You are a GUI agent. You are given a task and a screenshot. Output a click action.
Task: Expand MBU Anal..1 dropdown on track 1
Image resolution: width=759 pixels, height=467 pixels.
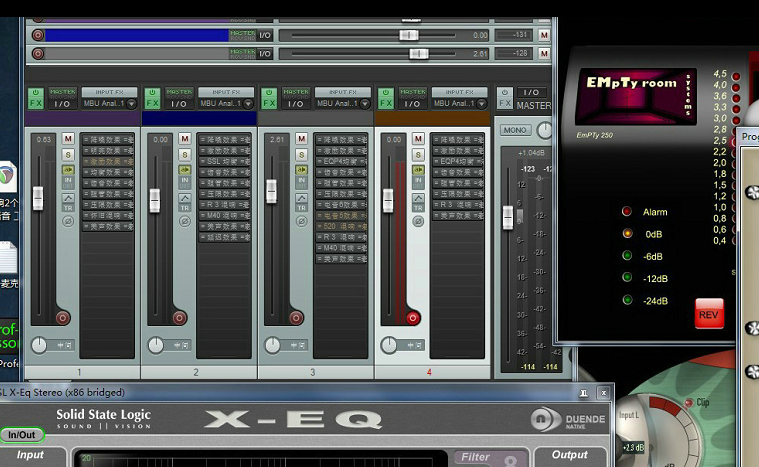pyautogui.click(x=131, y=104)
